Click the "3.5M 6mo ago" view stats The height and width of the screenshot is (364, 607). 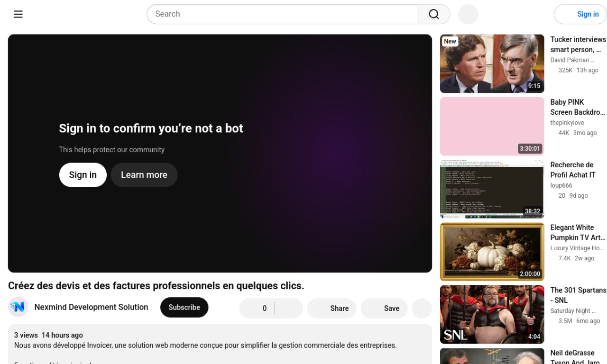[x=579, y=321]
